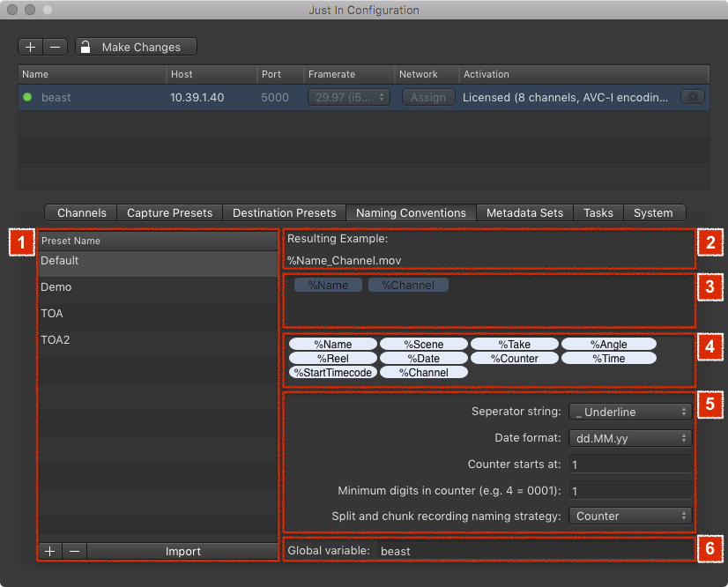Unlock with Make Changes button
This screenshot has height=587, width=728.
click(136, 47)
